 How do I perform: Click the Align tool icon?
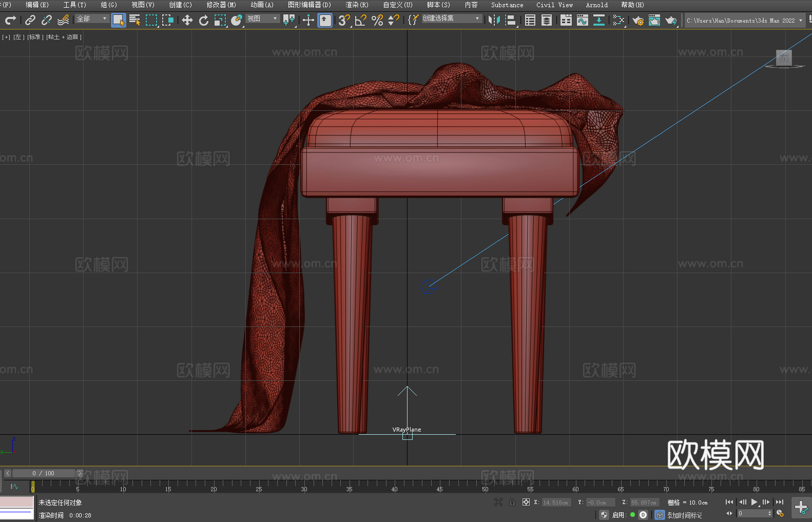click(x=511, y=20)
